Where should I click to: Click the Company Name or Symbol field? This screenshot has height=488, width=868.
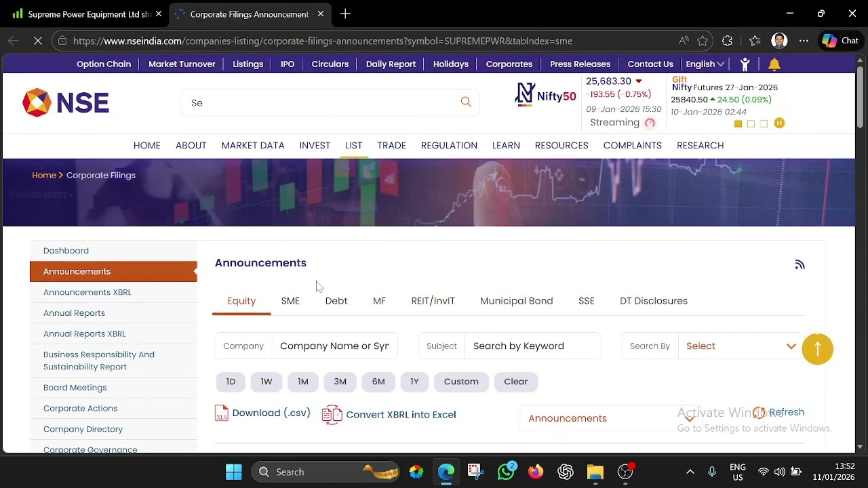pyautogui.click(x=334, y=346)
